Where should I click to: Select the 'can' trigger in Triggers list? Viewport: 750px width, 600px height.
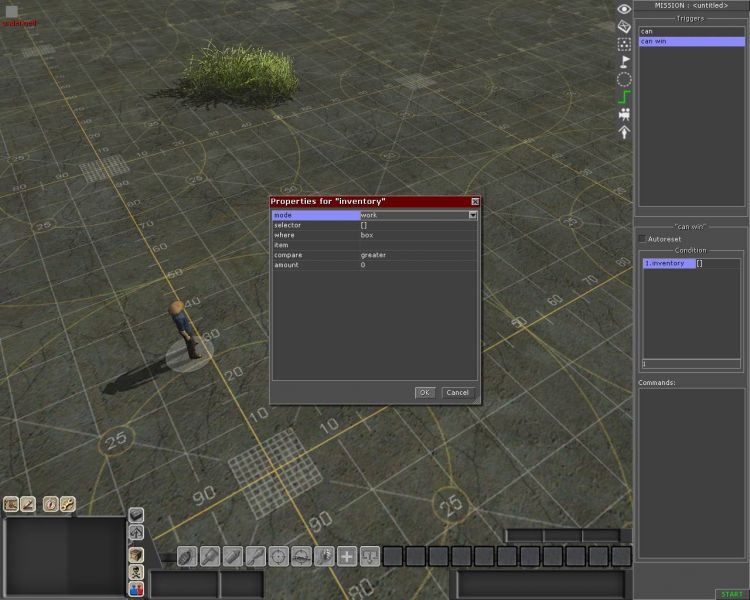click(692, 32)
